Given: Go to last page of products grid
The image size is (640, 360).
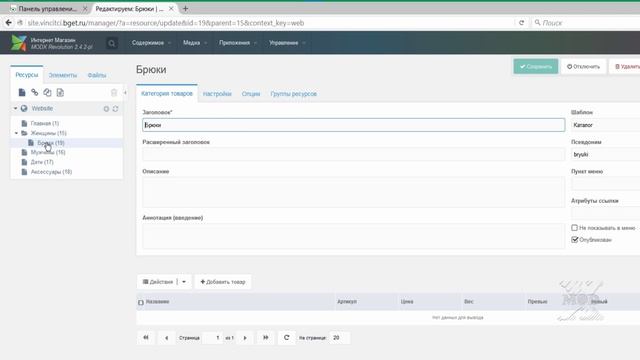Looking at the screenshot, I should coord(266,338).
